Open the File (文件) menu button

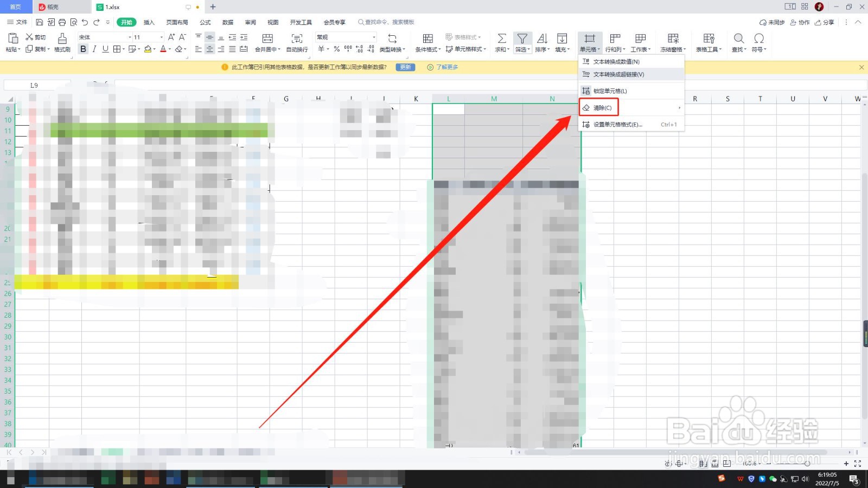pyautogui.click(x=17, y=22)
